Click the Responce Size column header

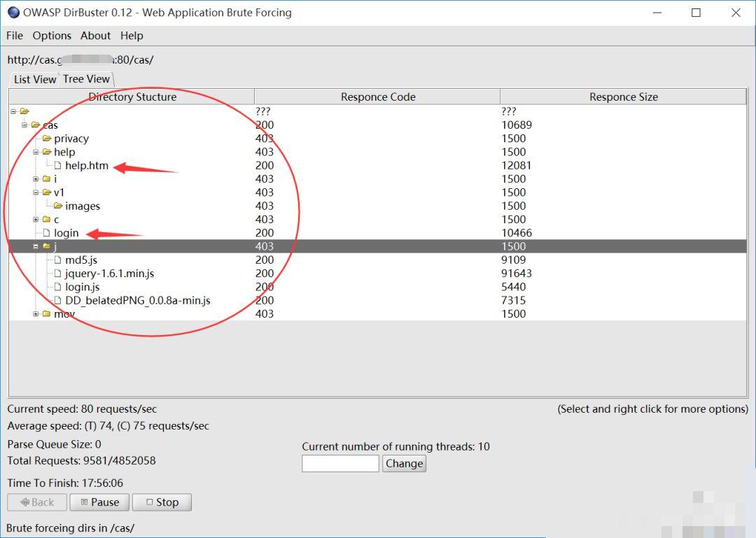pos(624,97)
